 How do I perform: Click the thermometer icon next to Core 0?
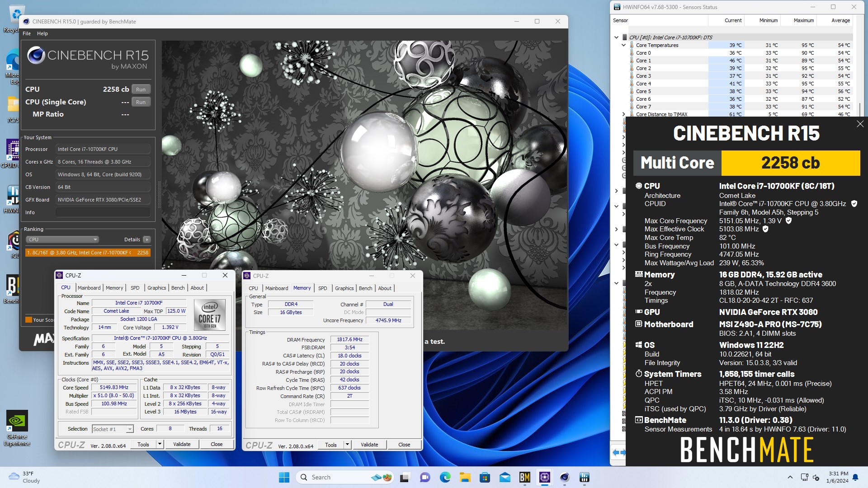(x=632, y=53)
